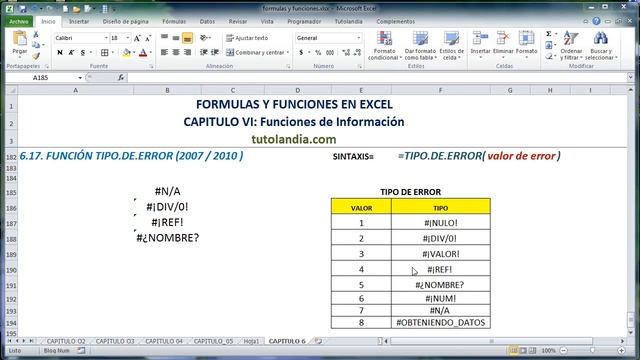Viewport: 640px width, 360px height.
Task: Click increase indent icon
Action: pos(215,53)
